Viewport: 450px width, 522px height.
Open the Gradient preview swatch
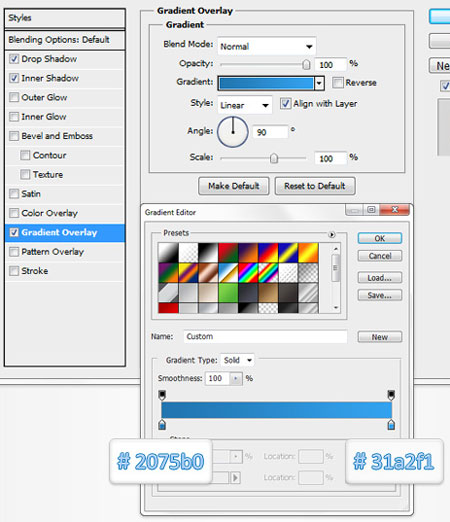(267, 83)
